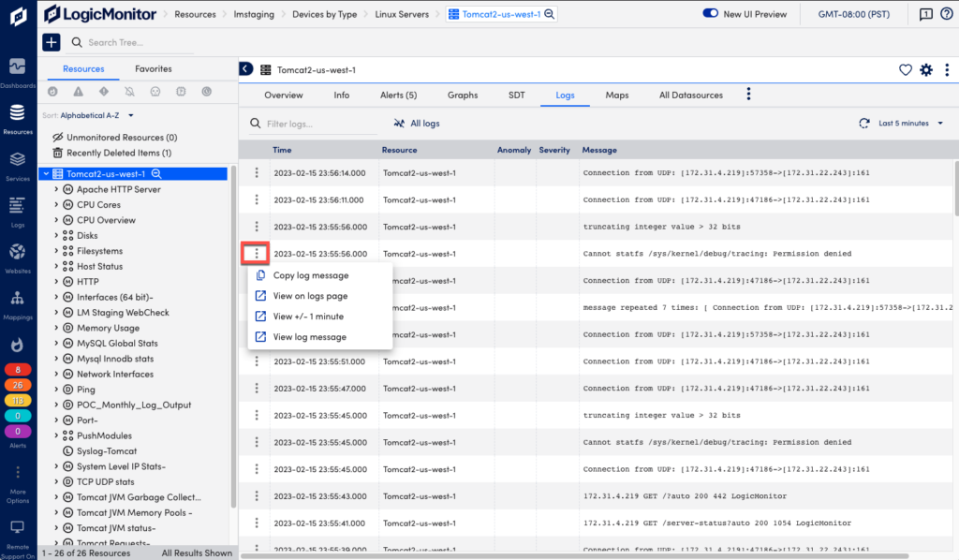Screen dimensions: 959x560
Task: Open the Websites sidebar icon
Action: point(17,252)
